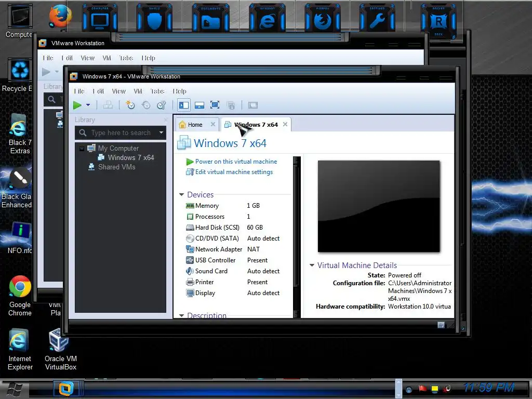Open Mozilla Firefox desktop icon
This screenshot has height=399, width=532.
pos(60,16)
